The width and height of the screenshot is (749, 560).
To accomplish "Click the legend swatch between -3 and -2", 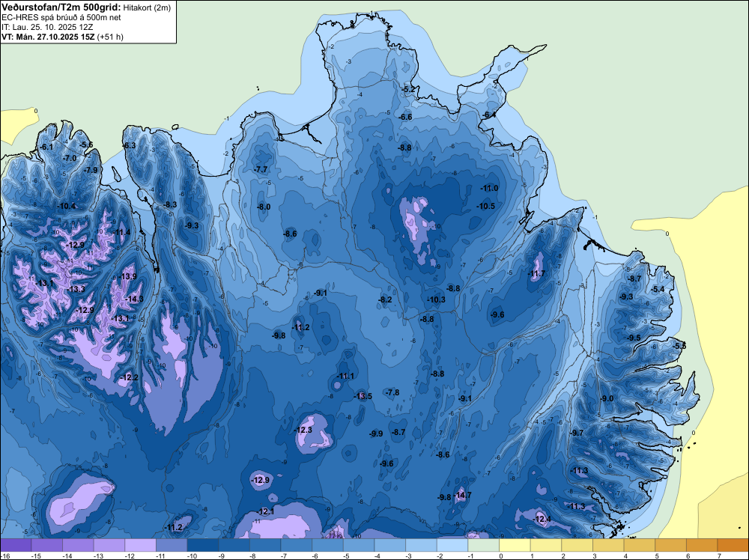I will pos(421,545).
